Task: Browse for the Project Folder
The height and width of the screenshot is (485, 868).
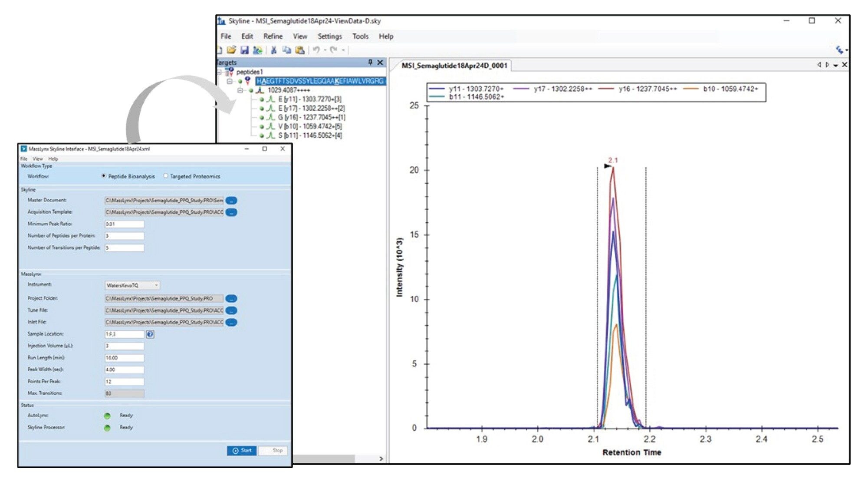Action: click(x=231, y=299)
